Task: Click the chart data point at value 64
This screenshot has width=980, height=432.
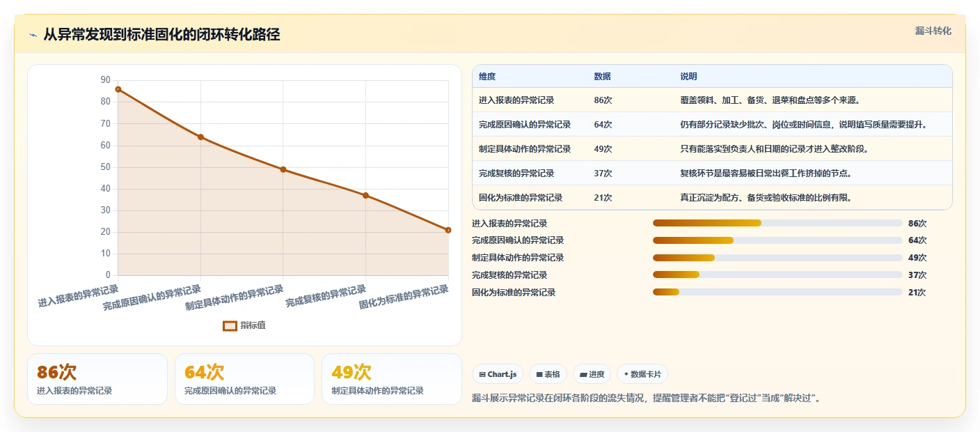Action: [x=200, y=137]
